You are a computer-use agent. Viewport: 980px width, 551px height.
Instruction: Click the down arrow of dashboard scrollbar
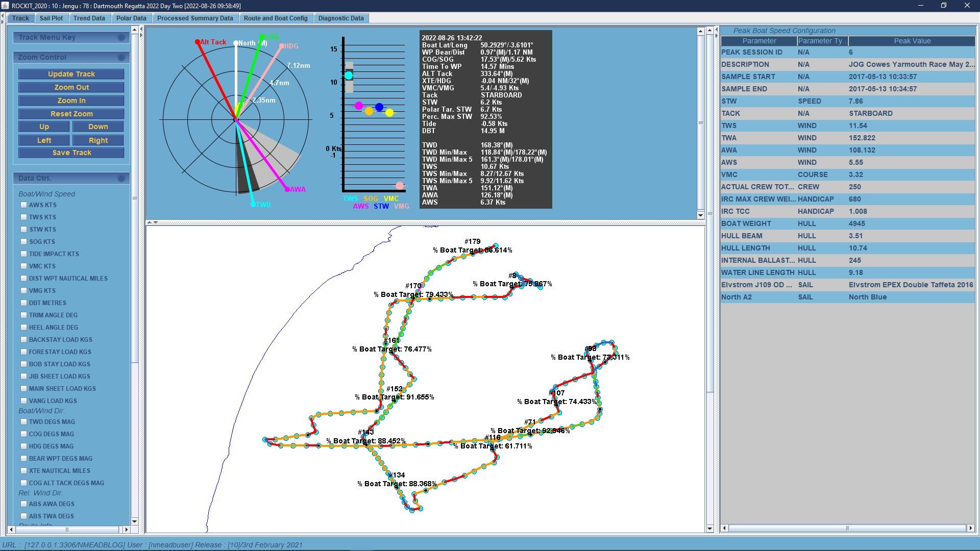point(700,215)
